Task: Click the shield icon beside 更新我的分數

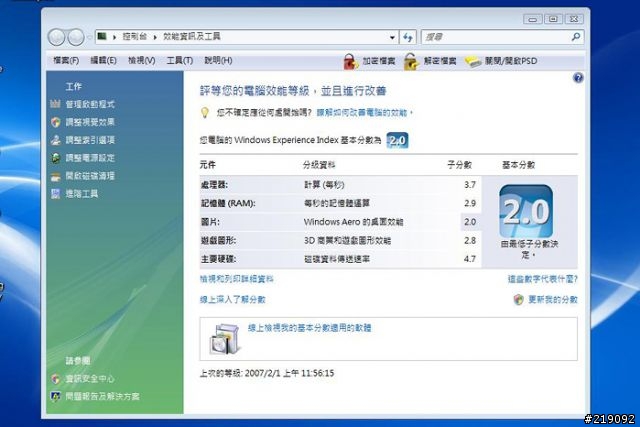Action: click(518, 300)
